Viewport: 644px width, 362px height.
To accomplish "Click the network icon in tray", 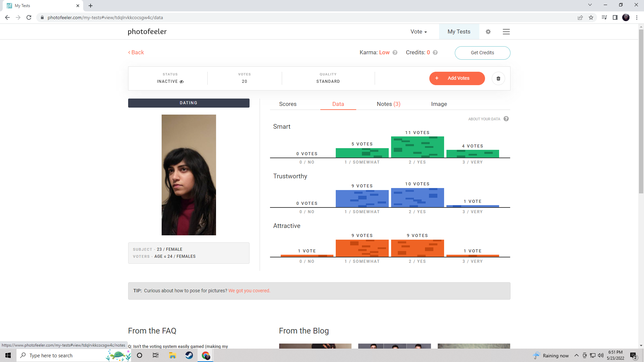I will click(x=593, y=356).
